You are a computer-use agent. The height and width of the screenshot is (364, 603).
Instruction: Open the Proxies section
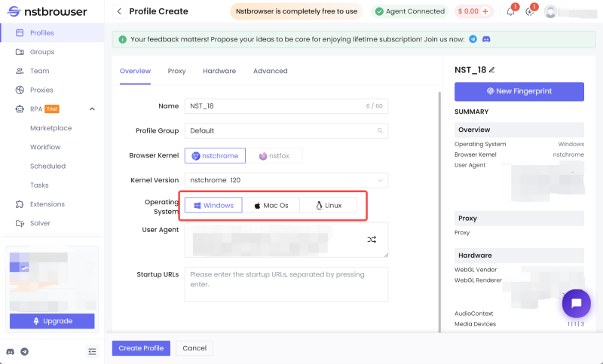(x=41, y=90)
